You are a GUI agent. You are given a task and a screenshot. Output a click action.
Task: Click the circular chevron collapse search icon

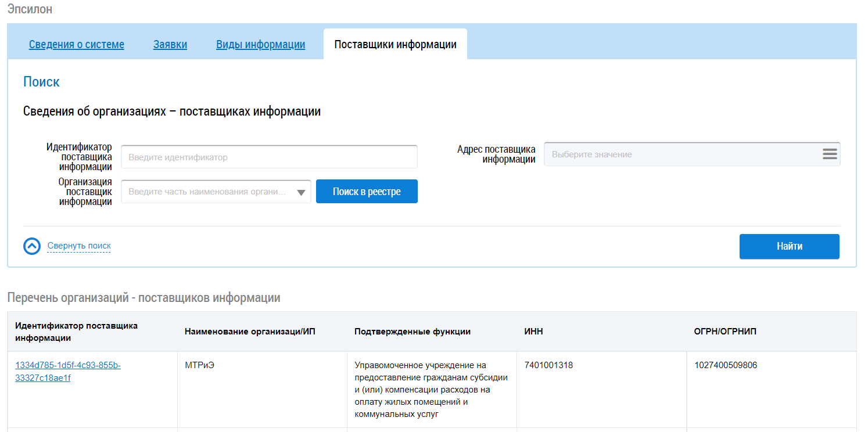(x=32, y=246)
